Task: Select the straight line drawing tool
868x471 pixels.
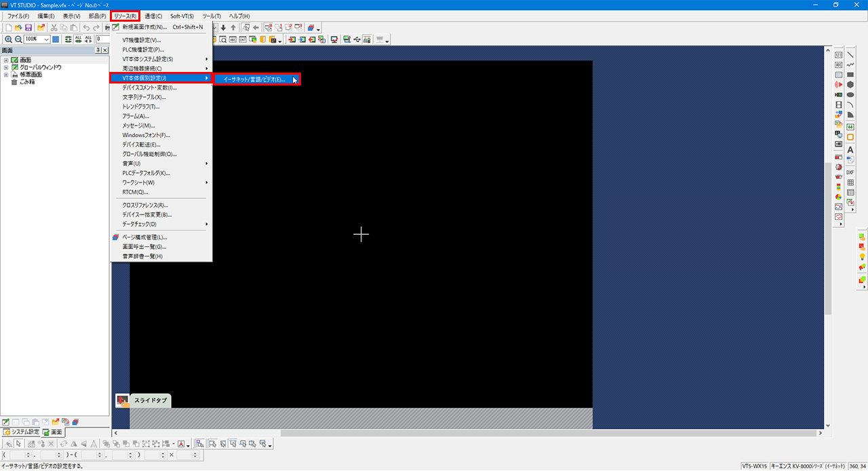Action: (x=850, y=54)
